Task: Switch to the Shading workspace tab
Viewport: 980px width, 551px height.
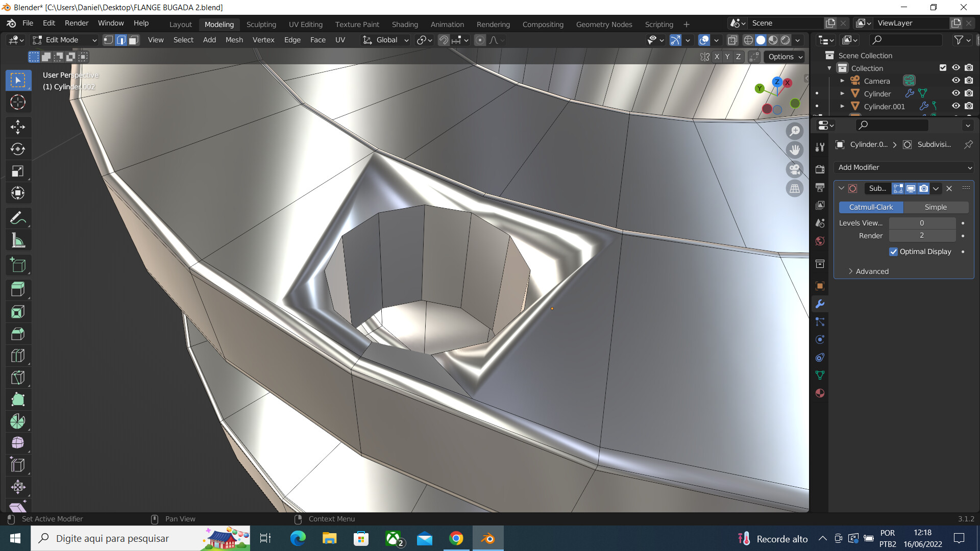Action: (405, 24)
